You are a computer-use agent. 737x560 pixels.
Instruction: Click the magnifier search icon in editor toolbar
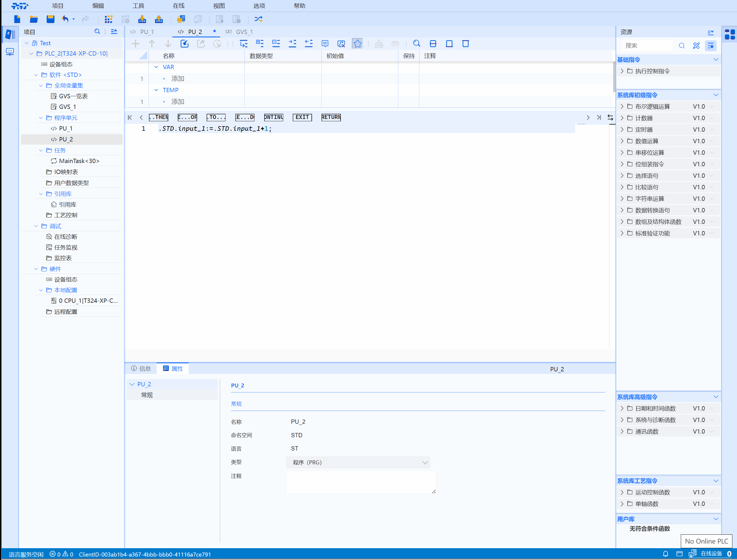tap(417, 44)
